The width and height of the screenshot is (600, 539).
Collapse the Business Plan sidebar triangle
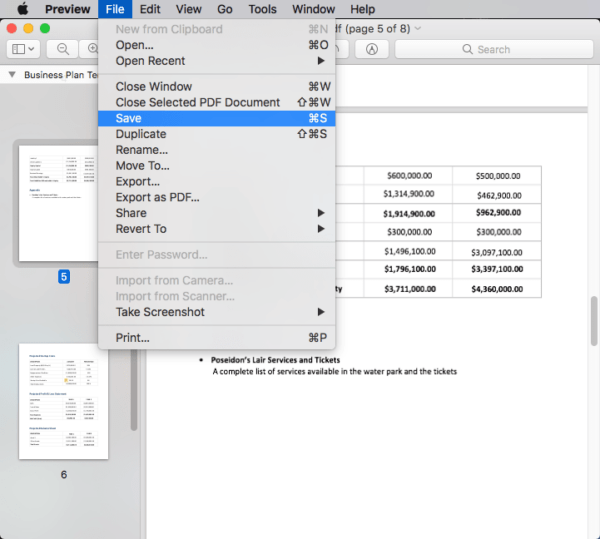[12, 75]
